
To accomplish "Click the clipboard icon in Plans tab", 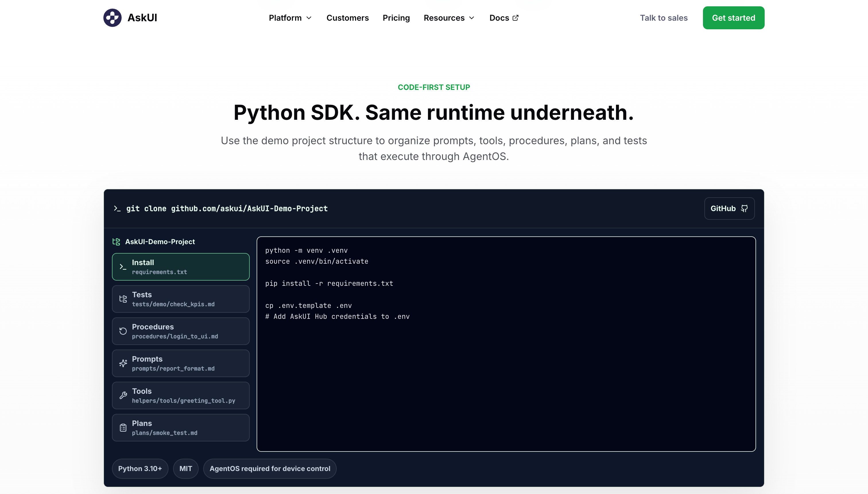I will pyautogui.click(x=123, y=427).
